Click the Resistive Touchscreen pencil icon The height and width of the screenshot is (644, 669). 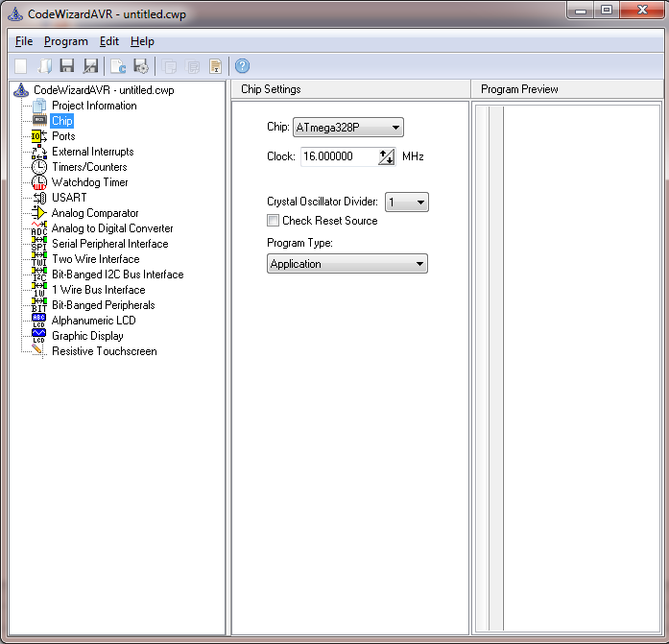click(37, 349)
